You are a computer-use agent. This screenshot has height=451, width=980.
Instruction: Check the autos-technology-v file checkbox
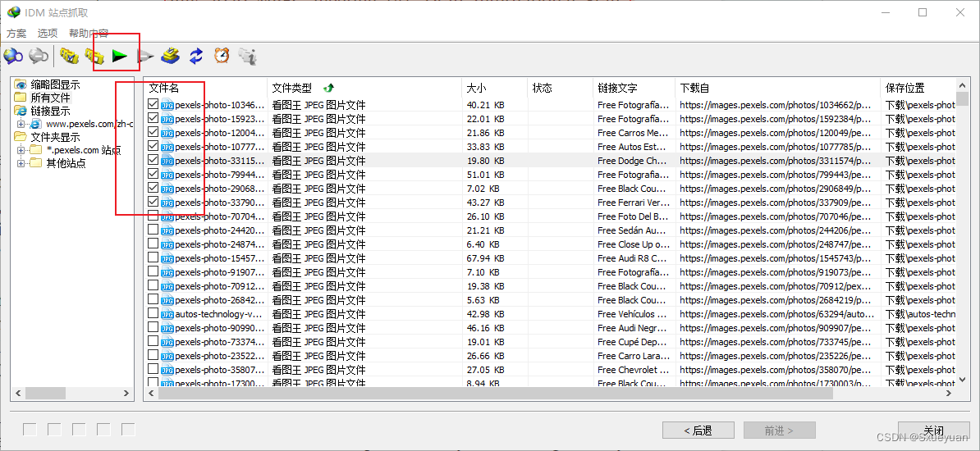pos(153,313)
